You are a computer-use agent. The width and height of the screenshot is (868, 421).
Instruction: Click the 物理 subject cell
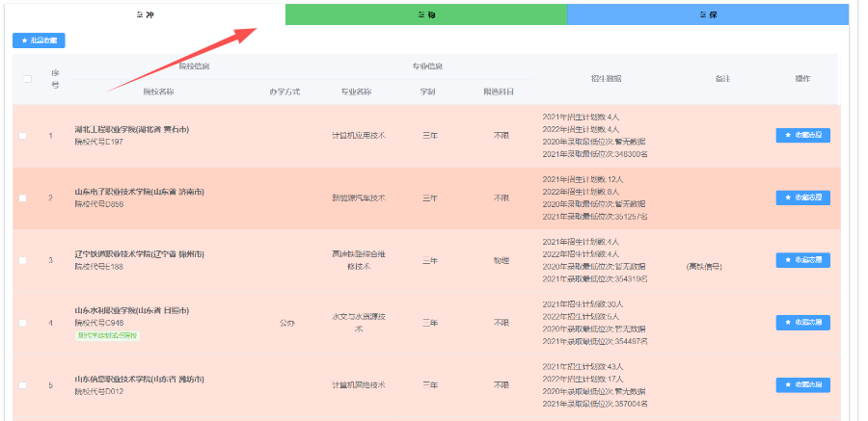501,260
